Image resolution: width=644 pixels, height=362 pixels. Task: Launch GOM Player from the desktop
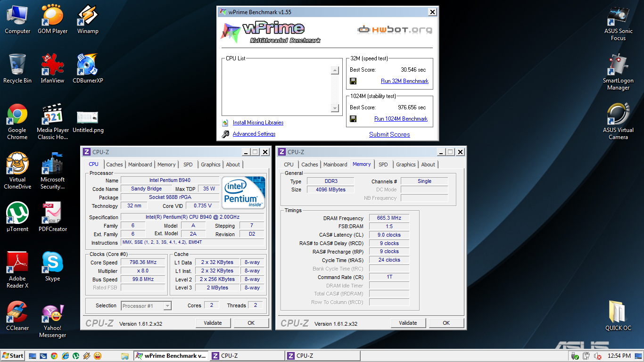(x=53, y=19)
